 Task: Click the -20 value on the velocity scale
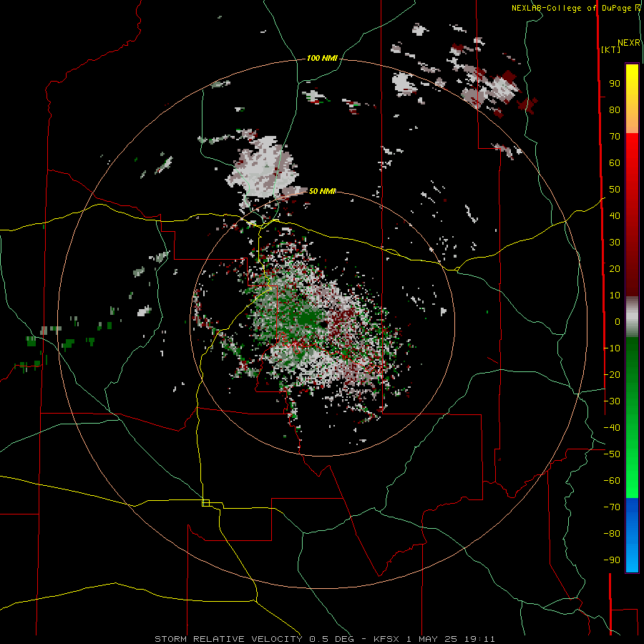[612, 374]
